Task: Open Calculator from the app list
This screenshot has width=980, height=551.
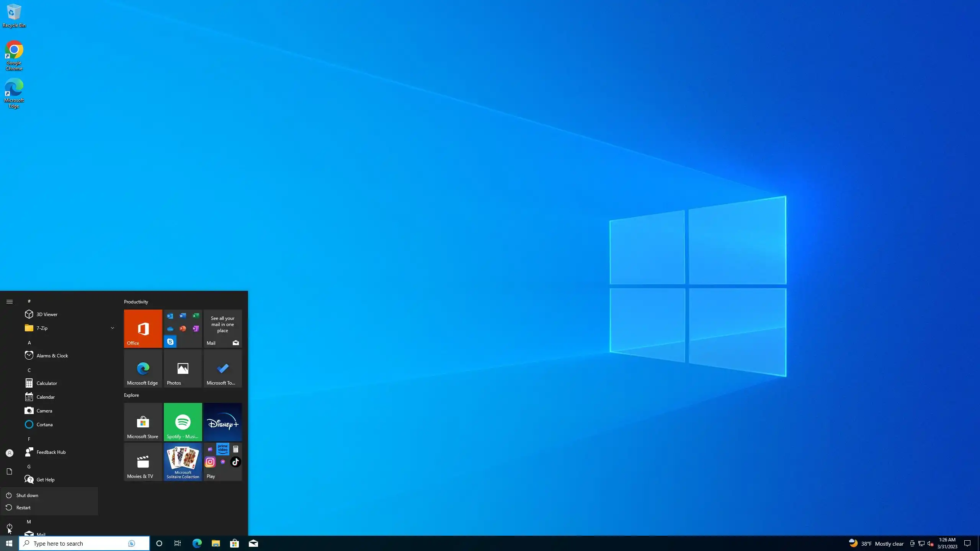Action: point(47,383)
